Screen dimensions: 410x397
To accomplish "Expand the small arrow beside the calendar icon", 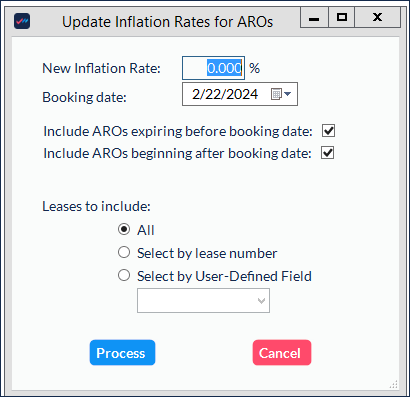I will point(287,94).
